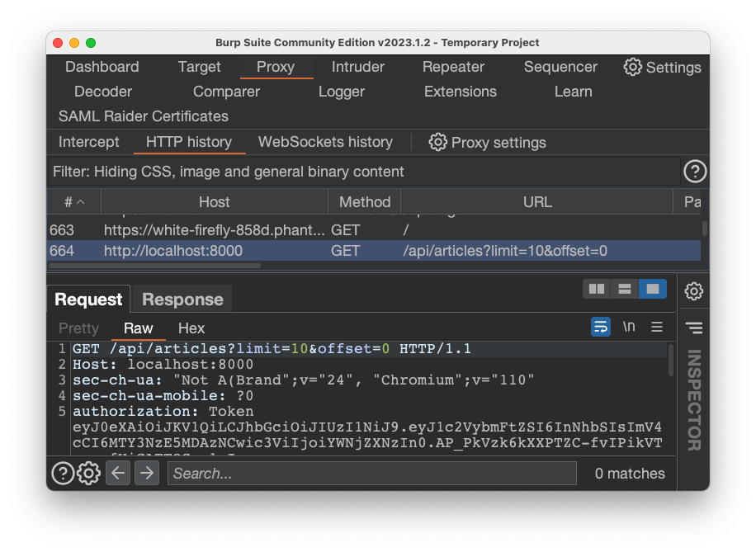
Task: Open Inspector settings gear icon
Action: pyautogui.click(x=694, y=291)
